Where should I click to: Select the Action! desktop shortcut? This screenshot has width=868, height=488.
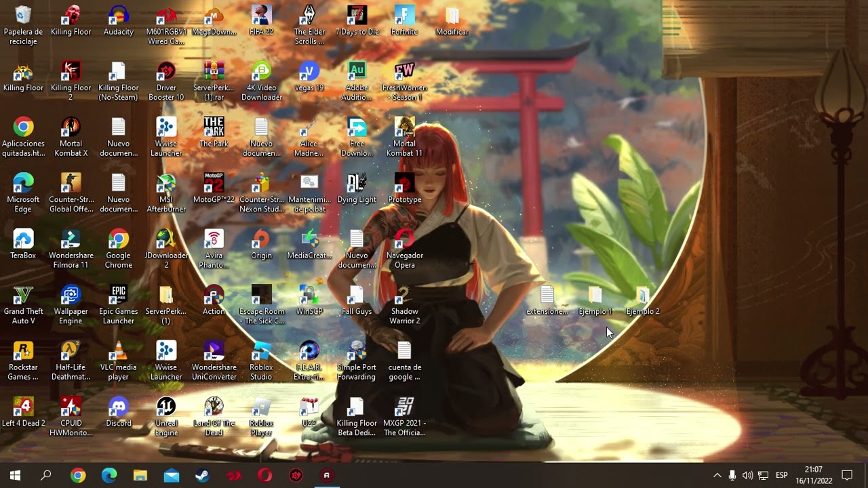pyautogui.click(x=214, y=300)
